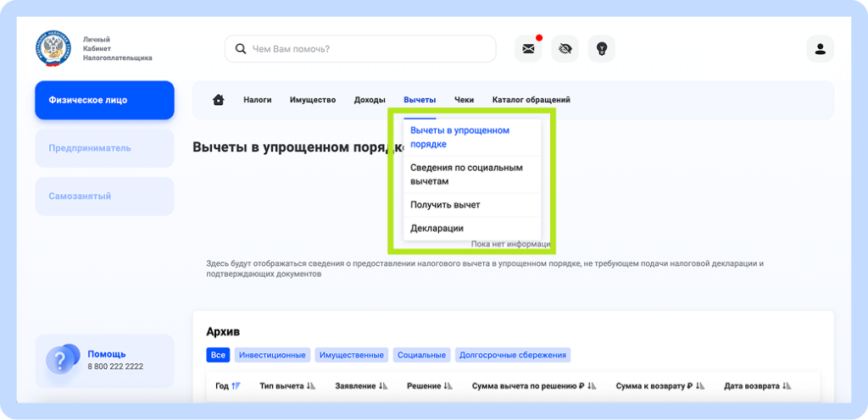The height and width of the screenshot is (420, 868).
Task: Click the Помощь link
Action: (106, 354)
